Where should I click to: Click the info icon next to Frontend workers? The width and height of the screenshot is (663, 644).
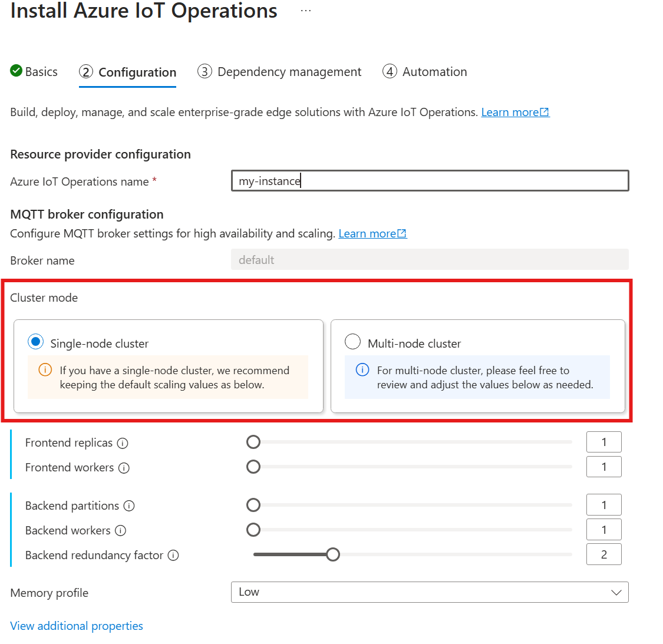(x=124, y=468)
